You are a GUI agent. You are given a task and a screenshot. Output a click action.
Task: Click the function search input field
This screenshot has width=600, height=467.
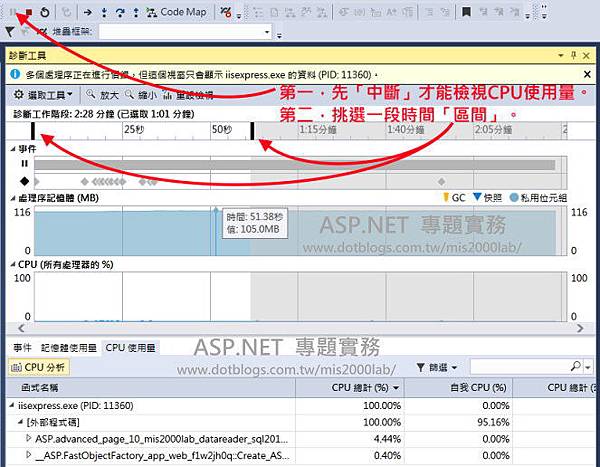click(x=519, y=367)
